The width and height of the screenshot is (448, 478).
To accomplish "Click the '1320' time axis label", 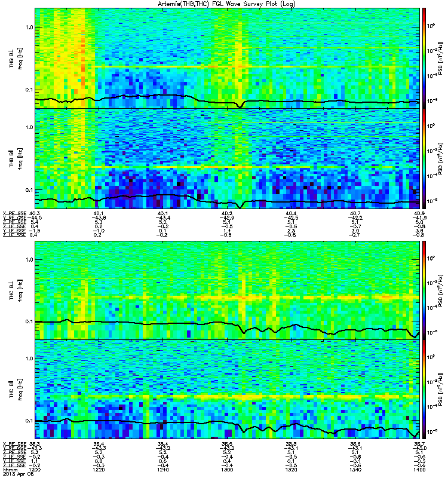I will (x=291, y=470).
